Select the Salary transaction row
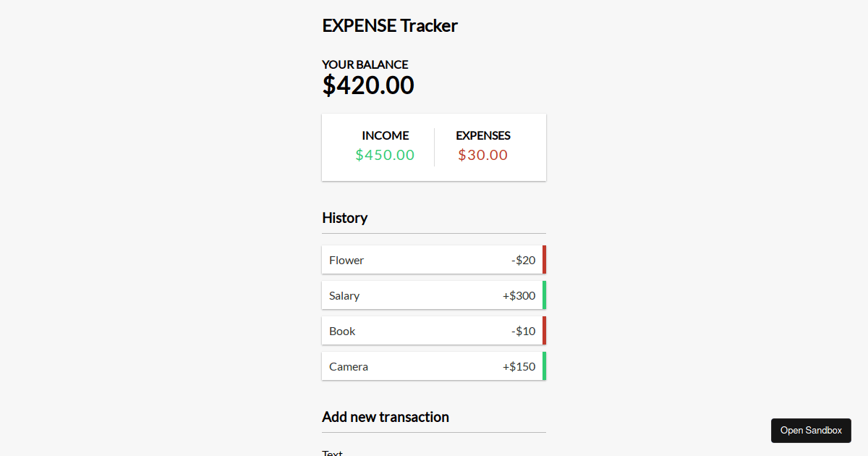The width and height of the screenshot is (868, 456). click(434, 295)
